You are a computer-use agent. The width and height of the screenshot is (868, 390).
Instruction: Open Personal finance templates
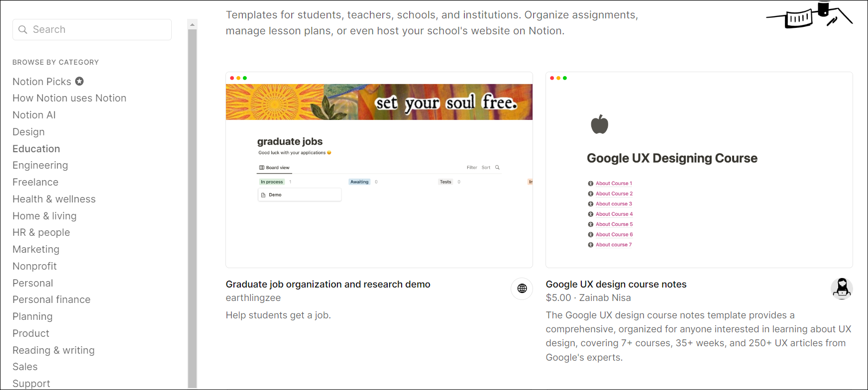51,299
